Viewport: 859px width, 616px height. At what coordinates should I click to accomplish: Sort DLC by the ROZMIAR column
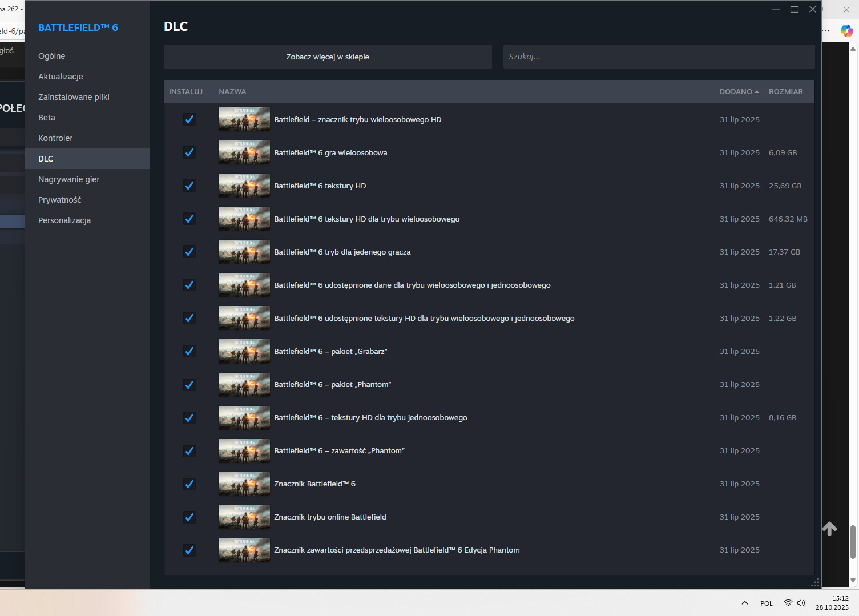coord(786,91)
